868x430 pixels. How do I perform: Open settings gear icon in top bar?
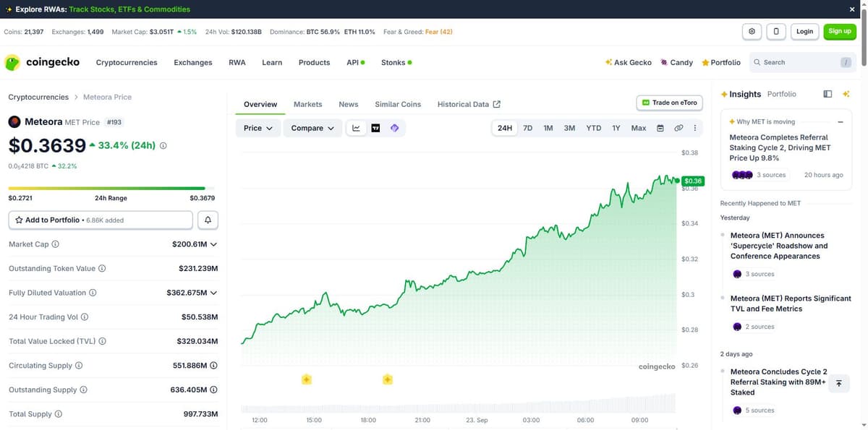[752, 31]
